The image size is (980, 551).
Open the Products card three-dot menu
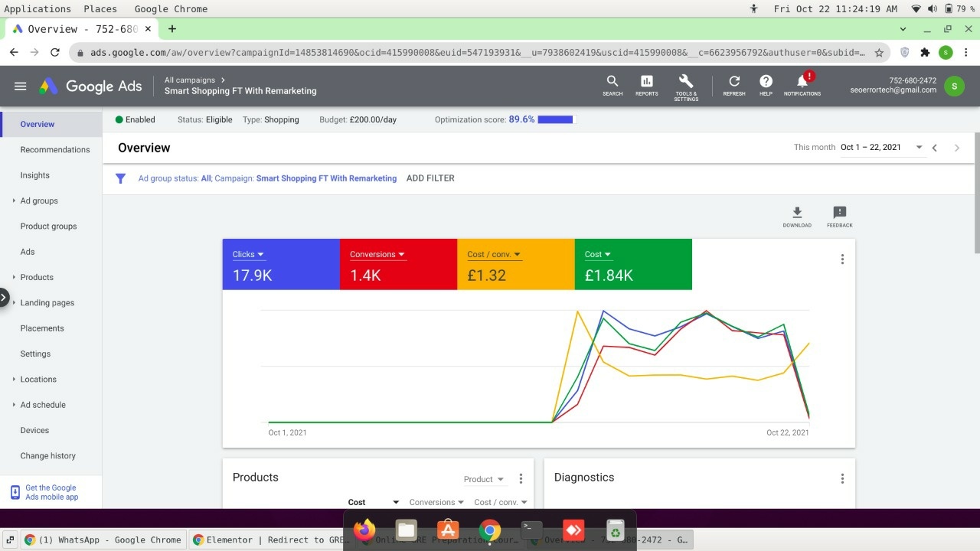pos(521,478)
